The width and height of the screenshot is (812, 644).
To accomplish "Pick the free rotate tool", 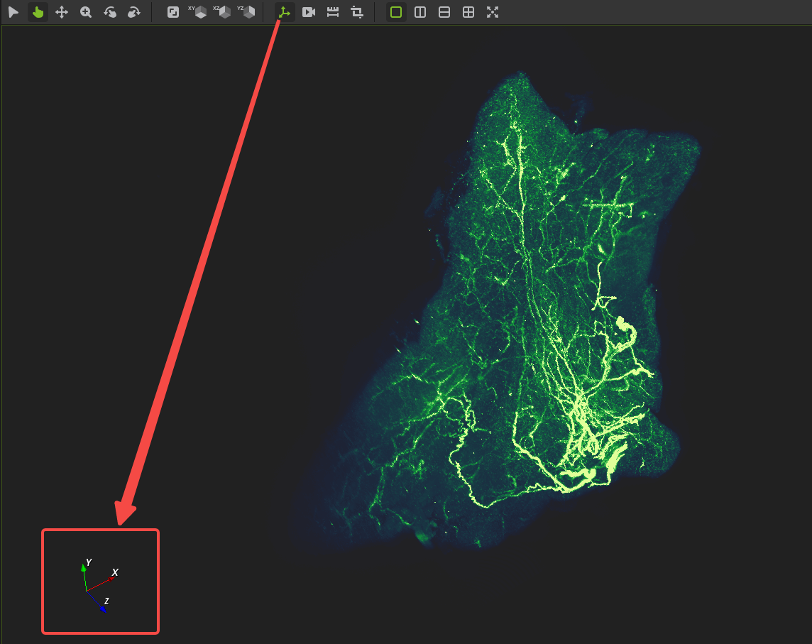I will point(110,12).
